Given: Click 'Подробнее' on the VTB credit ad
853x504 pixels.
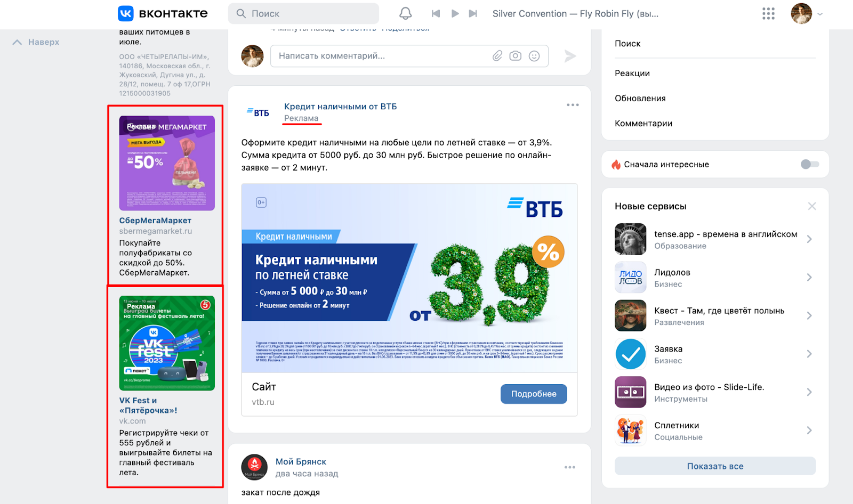Looking at the screenshot, I should coord(533,394).
